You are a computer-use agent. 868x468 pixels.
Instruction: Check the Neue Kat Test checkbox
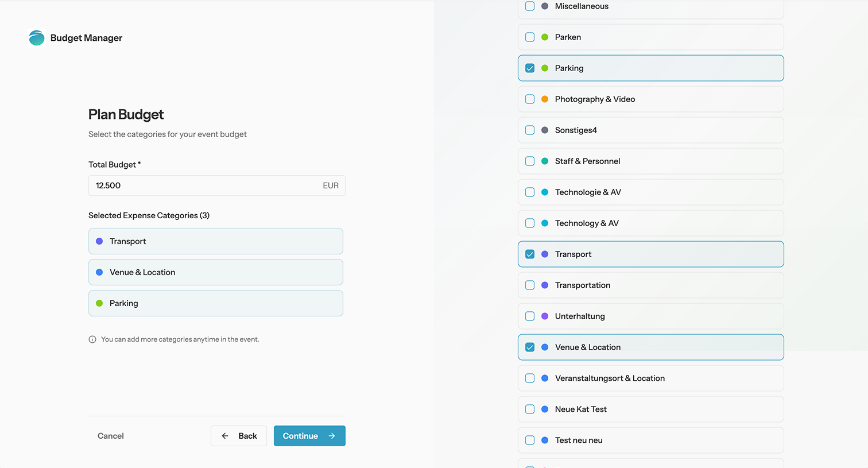(530, 409)
